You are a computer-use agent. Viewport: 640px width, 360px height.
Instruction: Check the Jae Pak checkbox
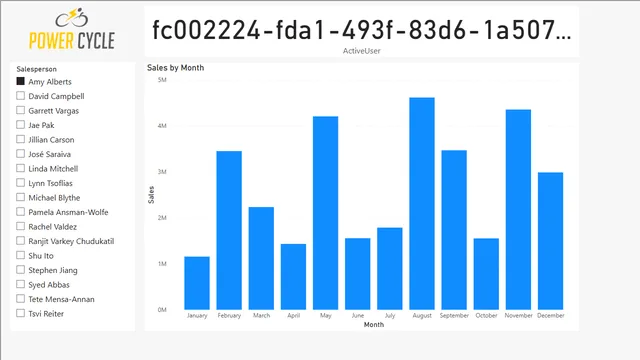pos(20,124)
